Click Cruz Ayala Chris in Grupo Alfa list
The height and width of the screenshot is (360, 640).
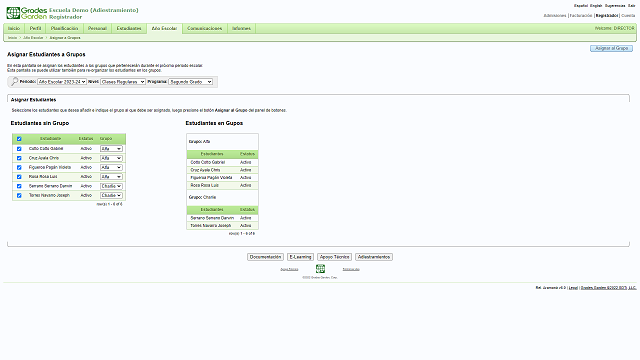pyautogui.click(x=205, y=170)
